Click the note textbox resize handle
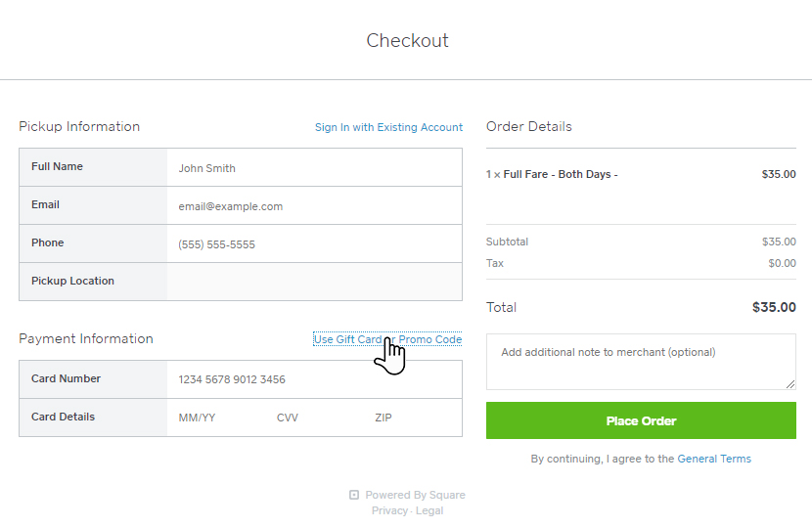The width and height of the screenshot is (812, 528). (x=791, y=384)
